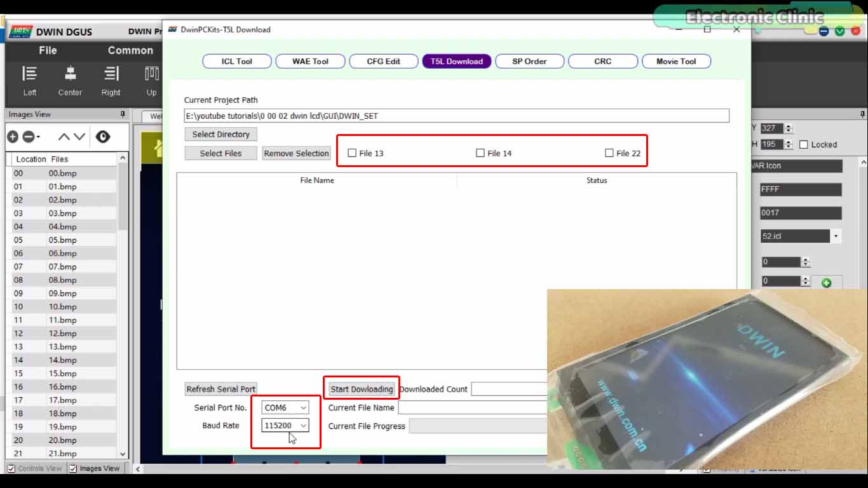This screenshot has width=868, height=488.
Task: Select 21.bmp in the images list
Action: pos(62,453)
